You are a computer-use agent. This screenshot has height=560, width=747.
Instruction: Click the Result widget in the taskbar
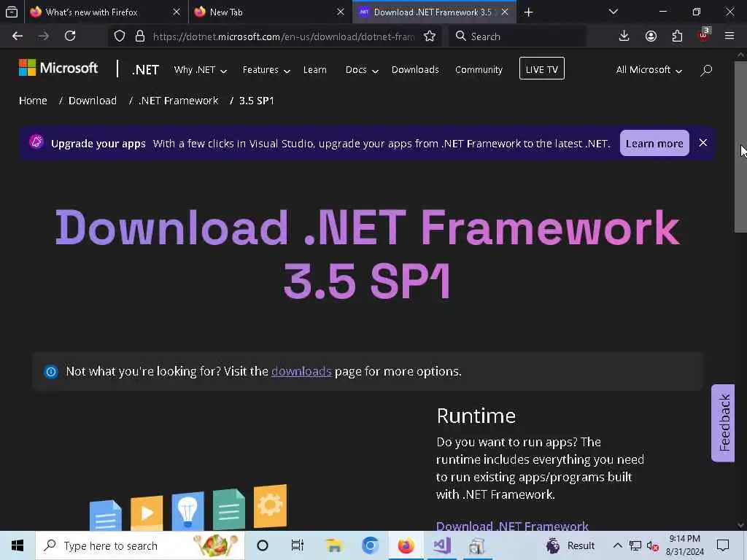click(570, 545)
